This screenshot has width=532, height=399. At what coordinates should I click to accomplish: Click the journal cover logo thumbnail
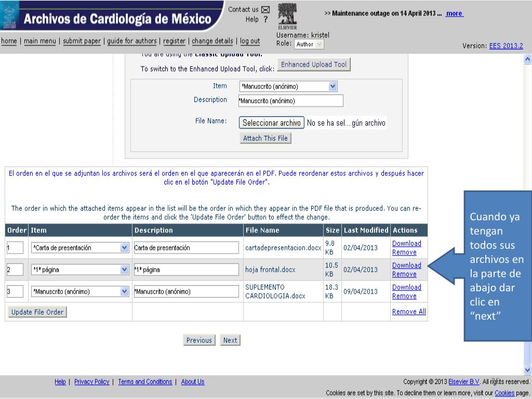(9, 15)
